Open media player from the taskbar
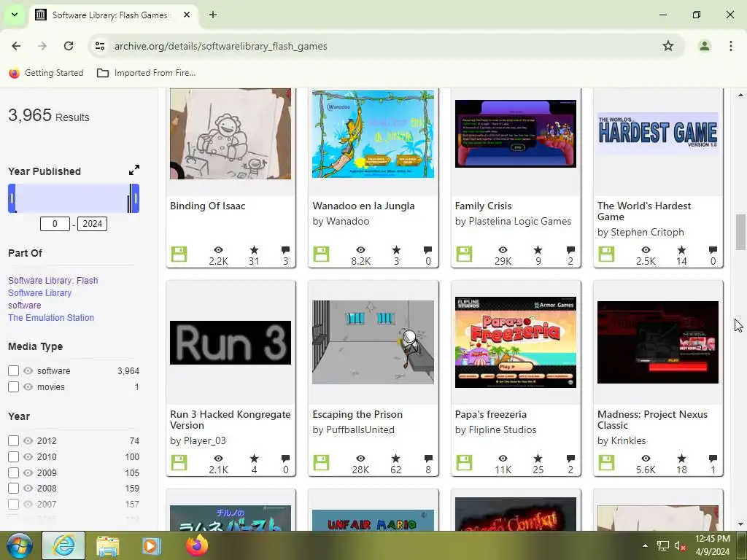Viewport: 747px width, 560px height. pyautogui.click(x=151, y=545)
